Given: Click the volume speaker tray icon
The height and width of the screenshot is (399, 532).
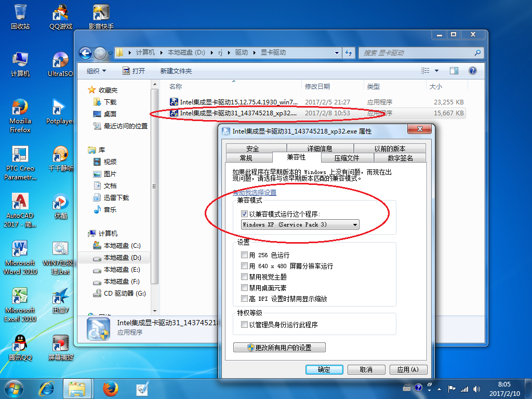Looking at the screenshot, I should coord(477,389).
